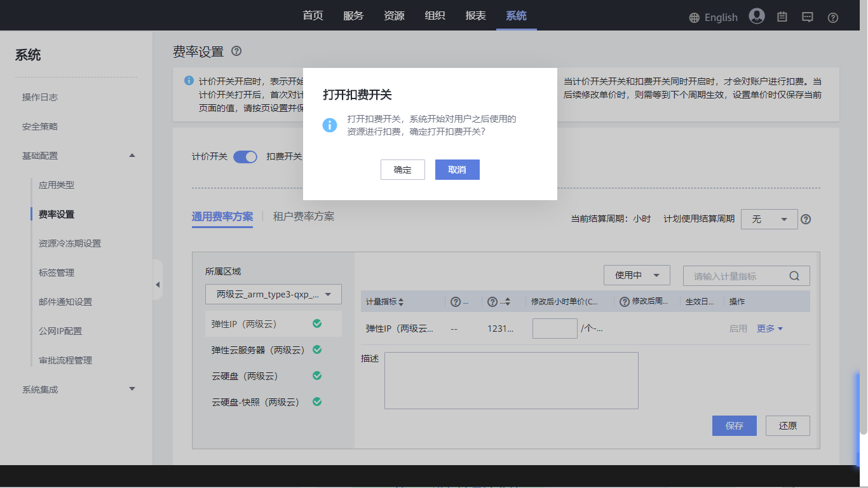
Task: Click 确定 to confirm enabling billing
Action: click(x=402, y=170)
